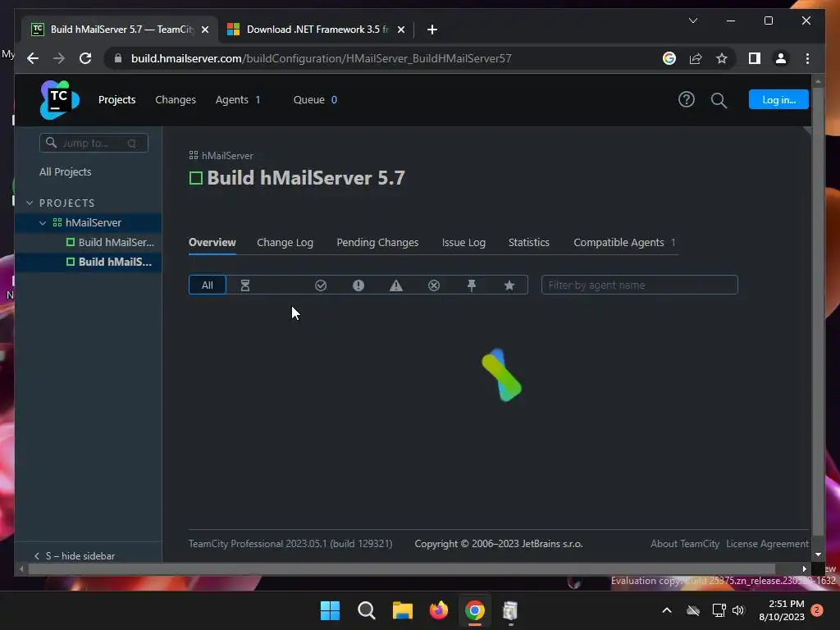840x630 pixels.
Task: Open Firefox from the taskbar
Action: [x=439, y=610]
